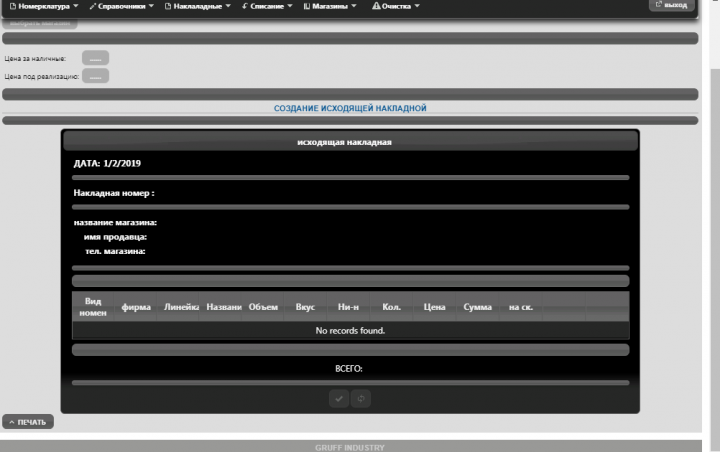Click the Накладная номер label
This screenshot has width=720, height=452.
pos(114,193)
